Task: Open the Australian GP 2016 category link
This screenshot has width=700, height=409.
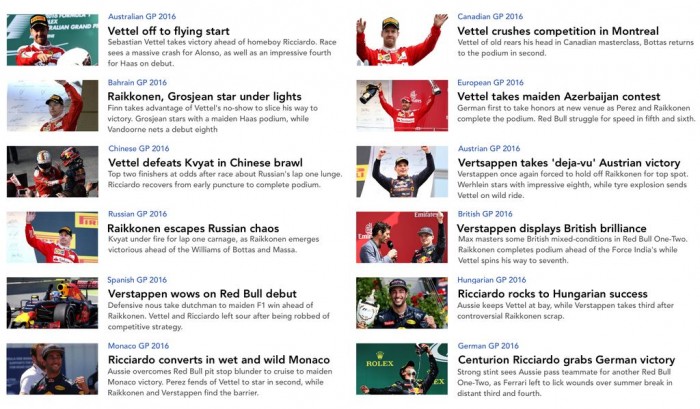Action: (142, 17)
